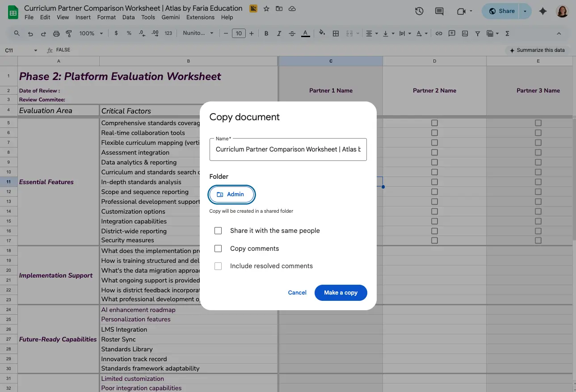Viewport: 576px width, 392px height.
Task: Select the Paint format tool
Action: pos(69,33)
